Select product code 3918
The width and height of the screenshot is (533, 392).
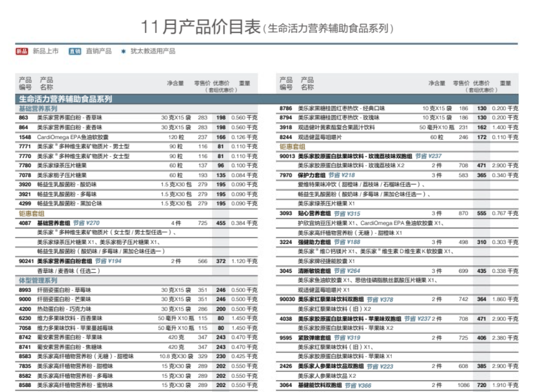click(x=286, y=127)
